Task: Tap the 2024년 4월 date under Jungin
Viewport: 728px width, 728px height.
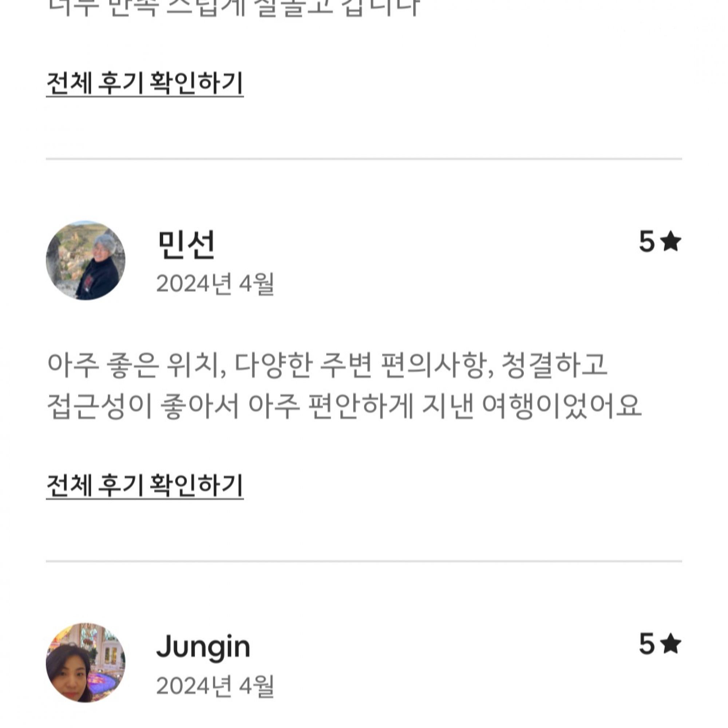Action: pyautogui.click(x=215, y=686)
